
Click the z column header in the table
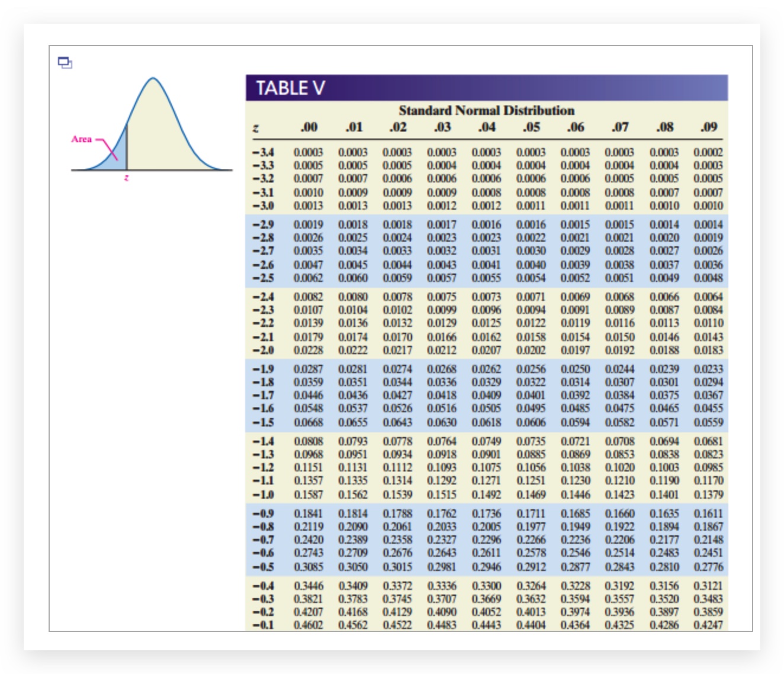click(x=255, y=127)
